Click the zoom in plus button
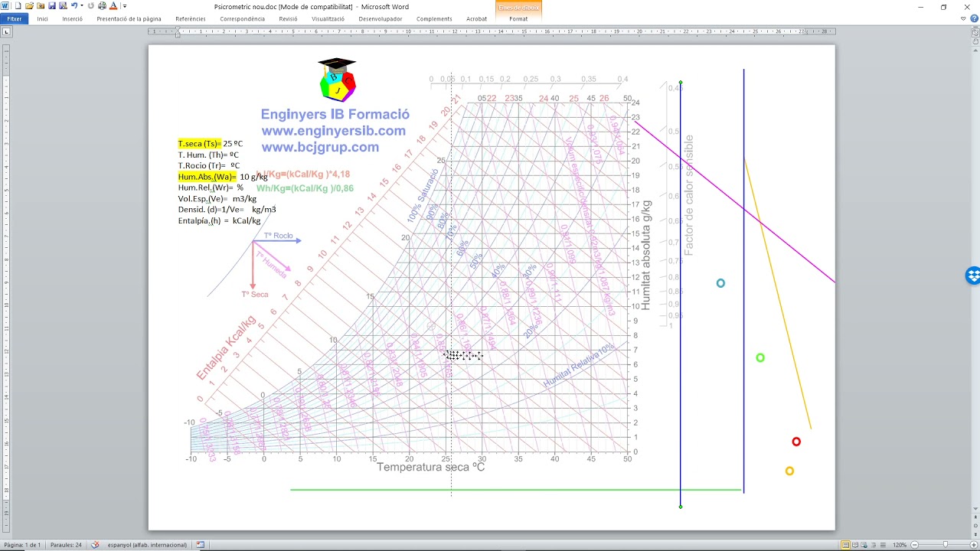The image size is (980, 551). click(x=972, y=545)
